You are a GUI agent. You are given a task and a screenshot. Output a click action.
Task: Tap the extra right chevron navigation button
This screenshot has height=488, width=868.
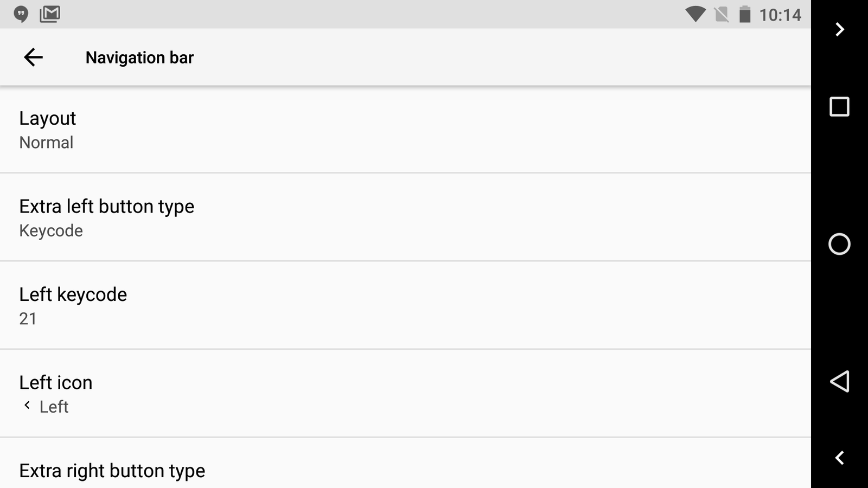pos(840,29)
